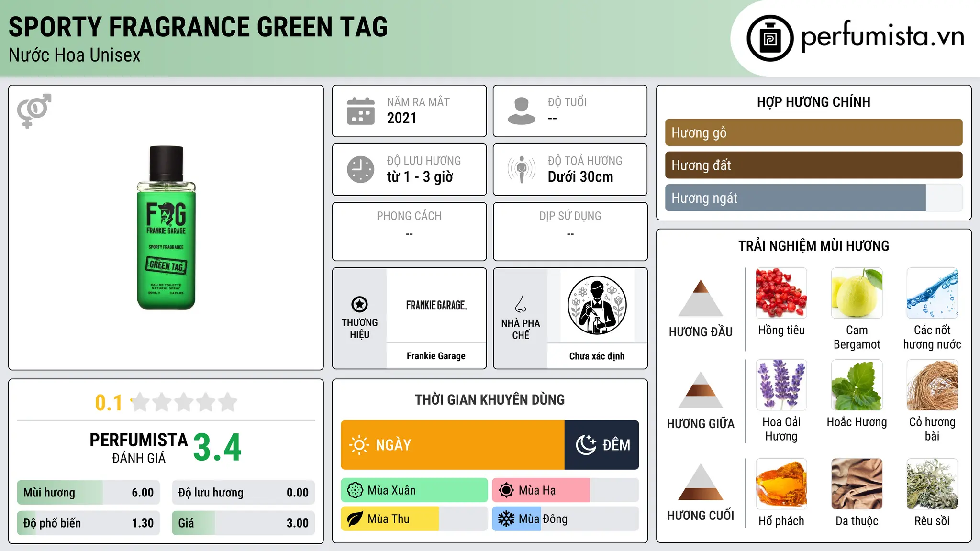Click the sillage icon for Độ toả hương

click(x=521, y=169)
